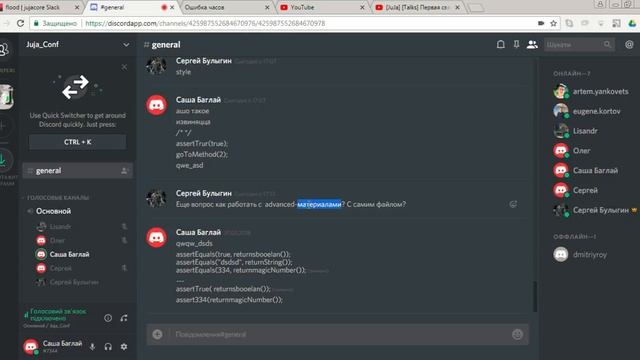Create invite for general channel

pyautogui.click(x=125, y=171)
